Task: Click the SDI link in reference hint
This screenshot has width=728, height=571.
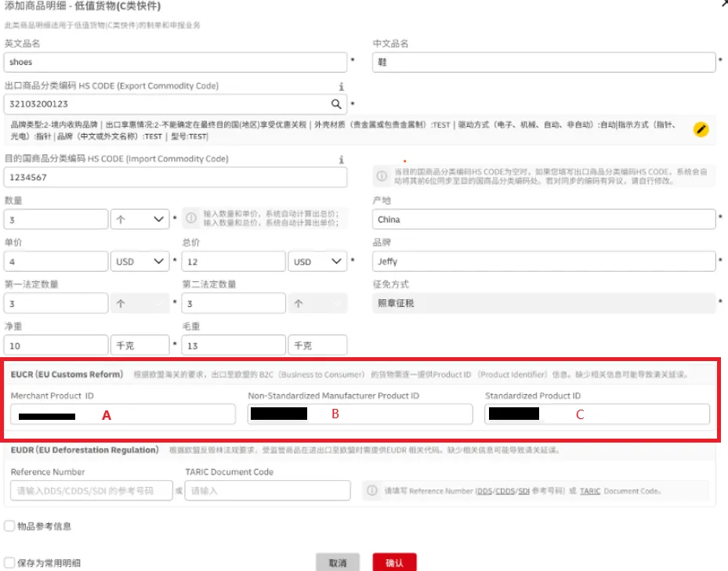Action: (524, 491)
